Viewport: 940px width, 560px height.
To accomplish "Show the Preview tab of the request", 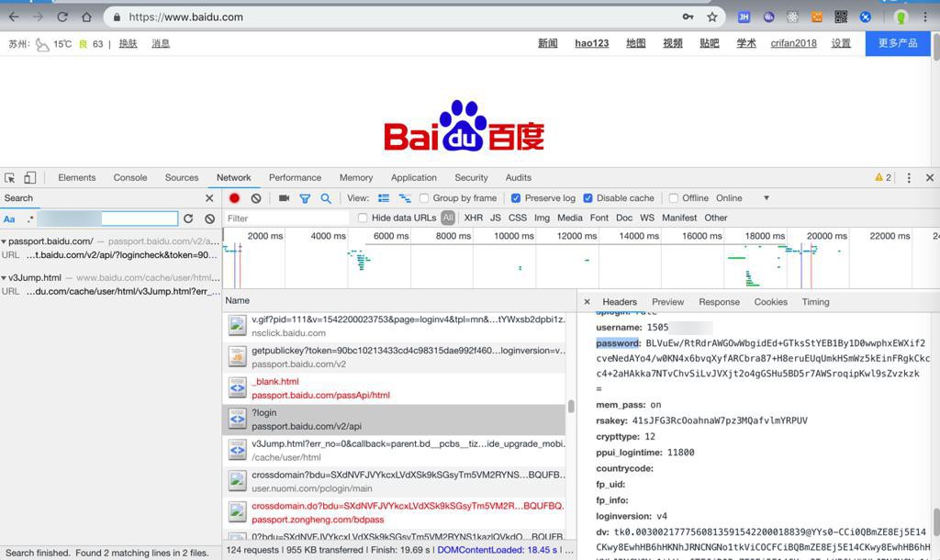I will pos(668,302).
